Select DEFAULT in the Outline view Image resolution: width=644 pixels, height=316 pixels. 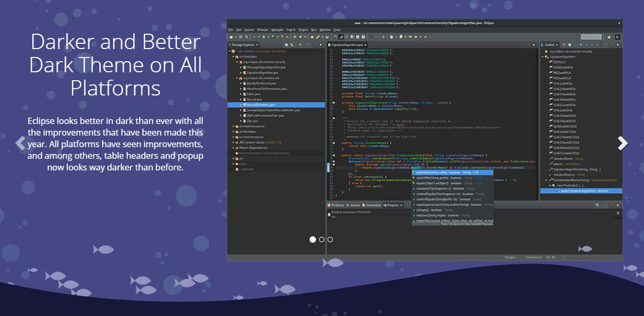pyautogui.click(x=558, y=62)
